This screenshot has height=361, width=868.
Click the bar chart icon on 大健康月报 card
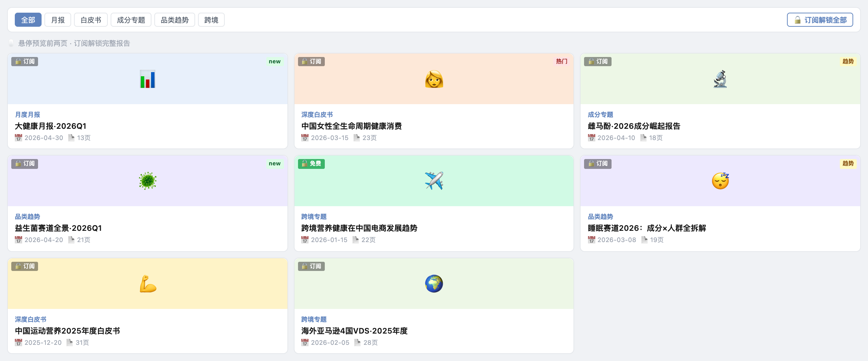(148, 79)
